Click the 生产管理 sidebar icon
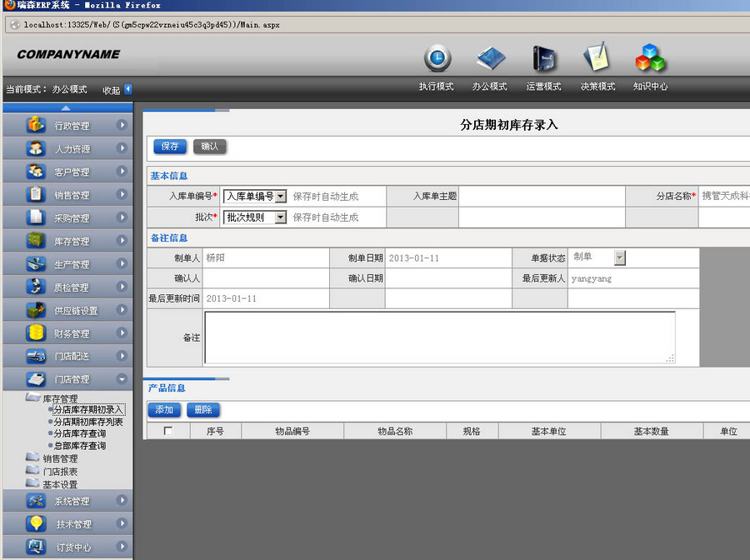 click(36, 263)
